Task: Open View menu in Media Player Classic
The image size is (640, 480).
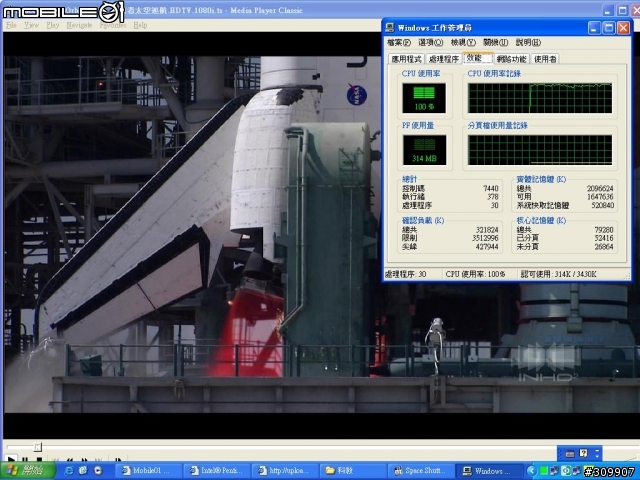Action: 31,25
